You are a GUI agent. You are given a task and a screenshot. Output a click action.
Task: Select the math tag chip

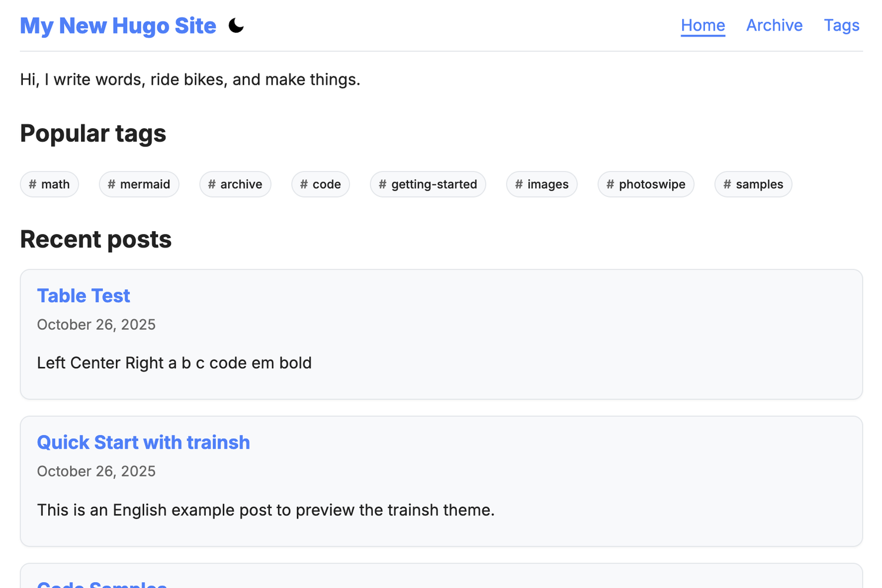(x=49, y=185)
